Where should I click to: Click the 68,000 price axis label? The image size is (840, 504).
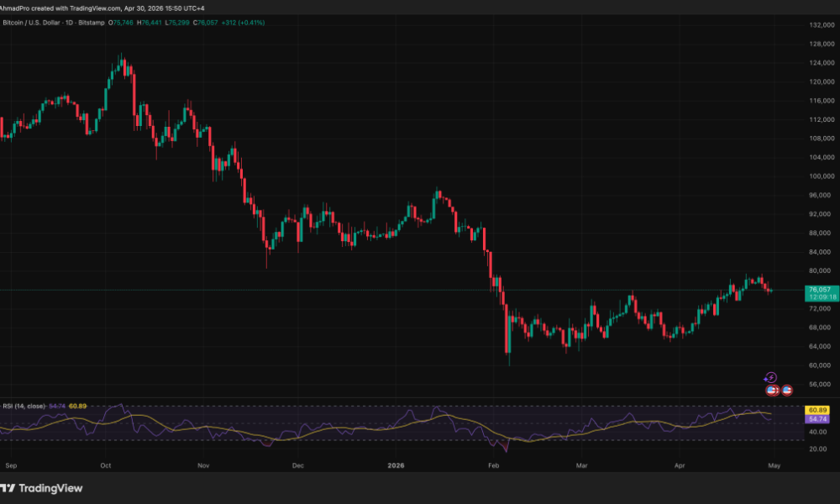[x=822, y=328]
